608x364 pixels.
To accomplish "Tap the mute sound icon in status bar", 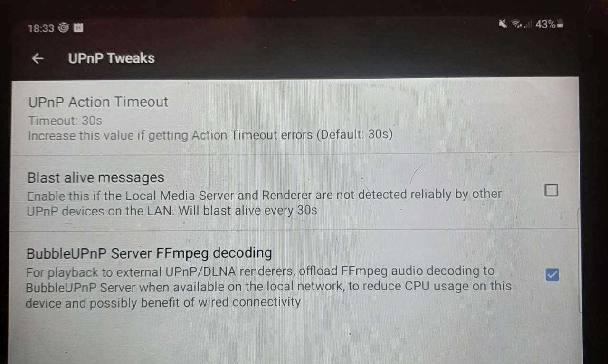I will point(503,24).
